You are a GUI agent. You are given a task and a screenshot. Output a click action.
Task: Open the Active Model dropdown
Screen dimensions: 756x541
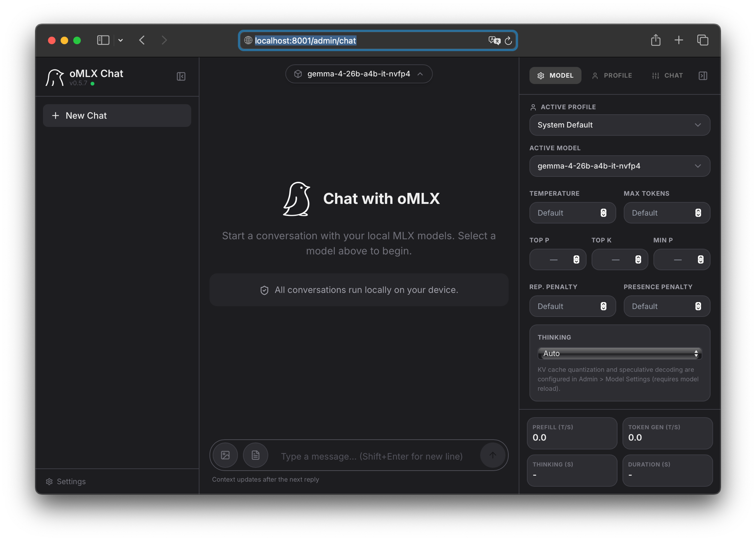pyautogui.click(x=620, y=166)
